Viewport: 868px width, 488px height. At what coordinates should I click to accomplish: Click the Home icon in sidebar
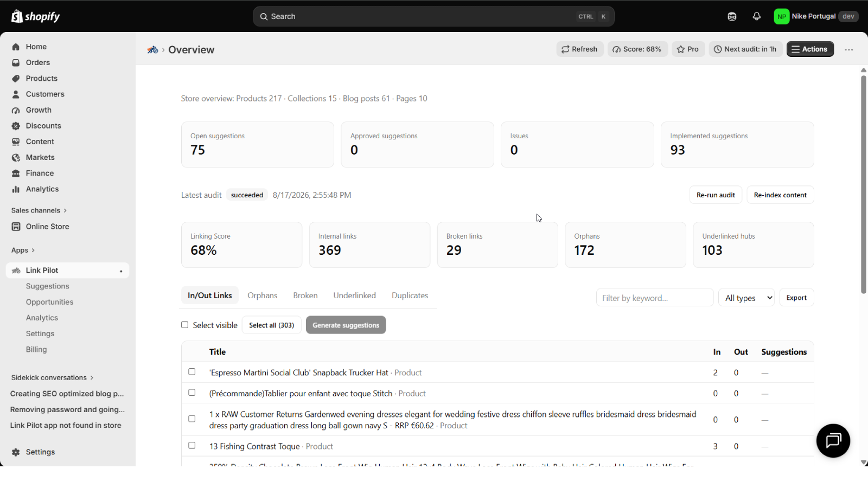tap(16, 47)
